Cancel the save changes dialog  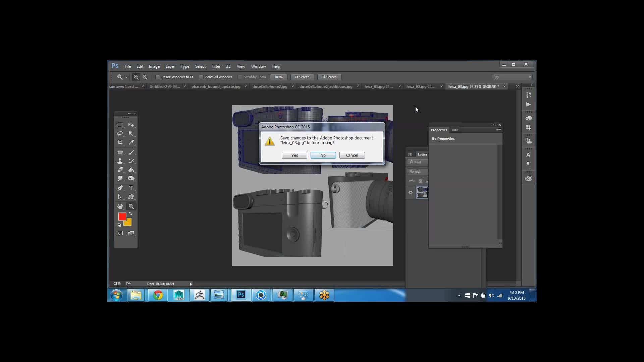click(352, 156)
